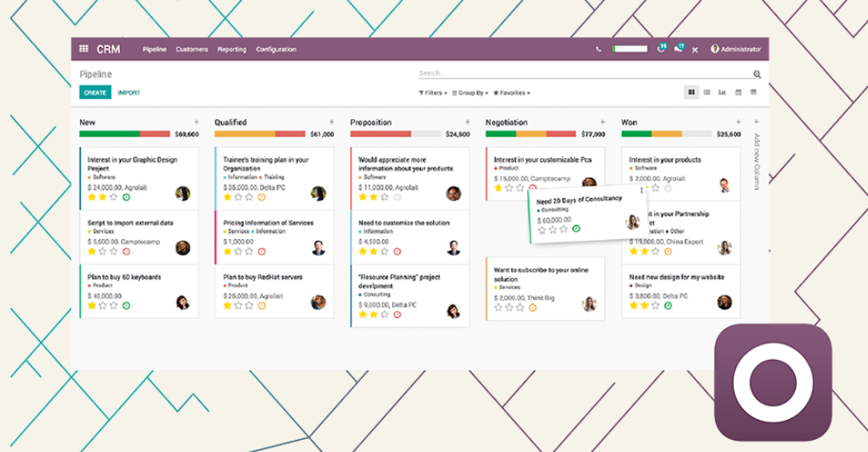Switch to the calendar view icon

[x=738, y=92]
